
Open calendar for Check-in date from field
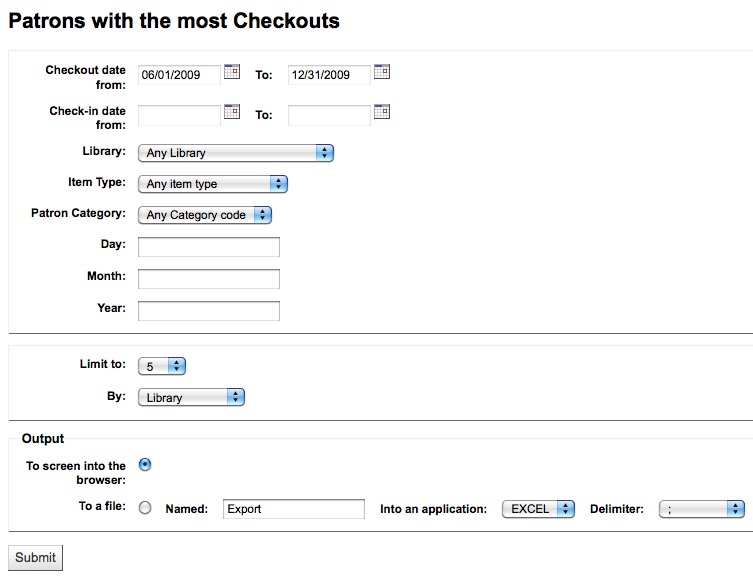click(232, 112)
